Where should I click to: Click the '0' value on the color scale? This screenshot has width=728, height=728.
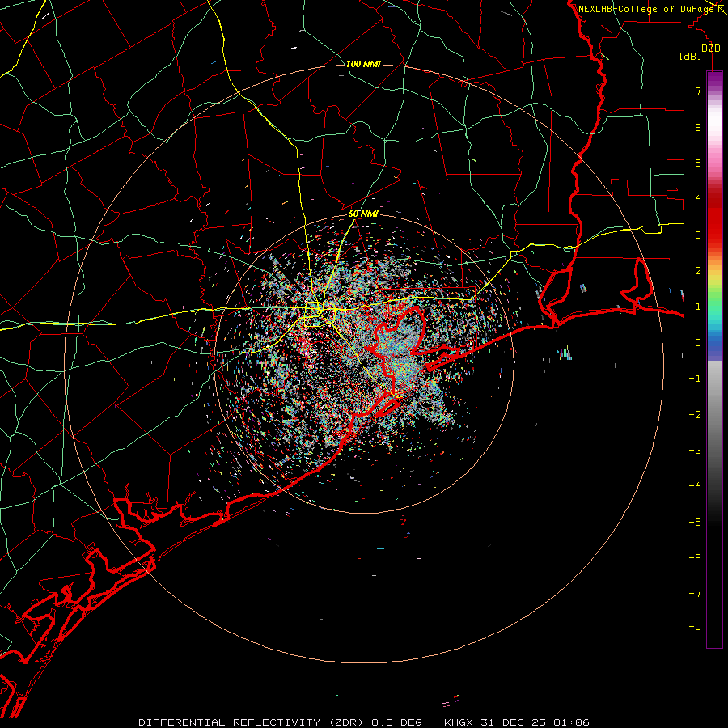pos(698,343)
